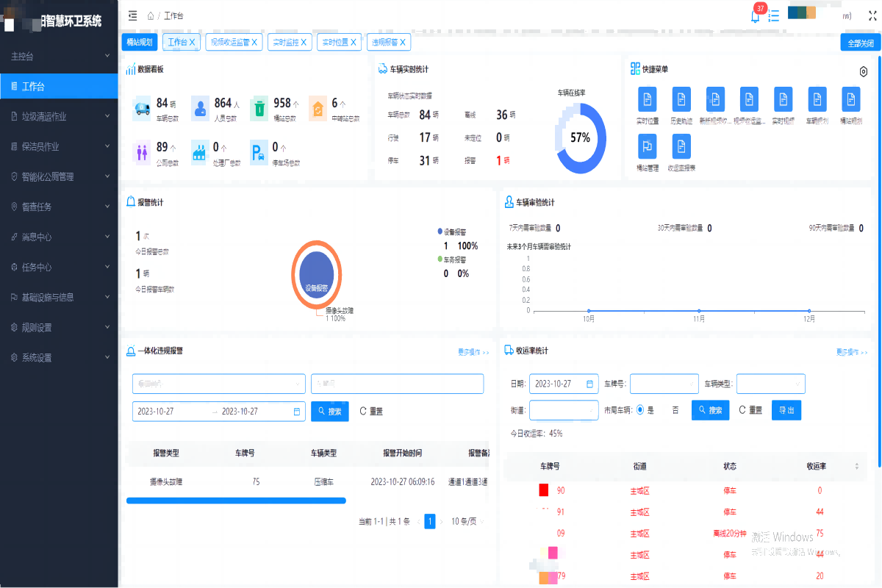Image resolution: width=882 pixels, height=588 pixels.
Task: Open the notification bell with badge 37
Action: pos(755,16)
